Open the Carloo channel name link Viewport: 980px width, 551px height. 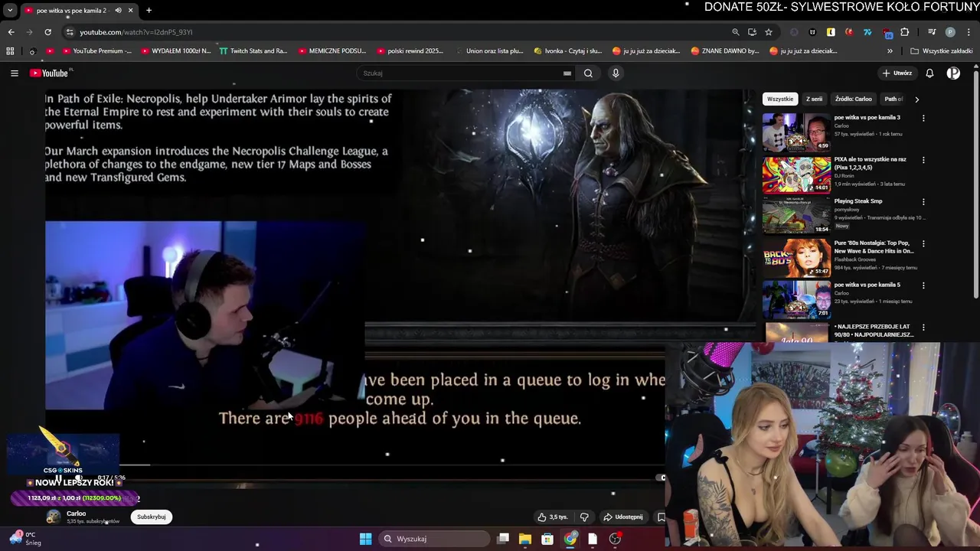[x=77, y=514]
